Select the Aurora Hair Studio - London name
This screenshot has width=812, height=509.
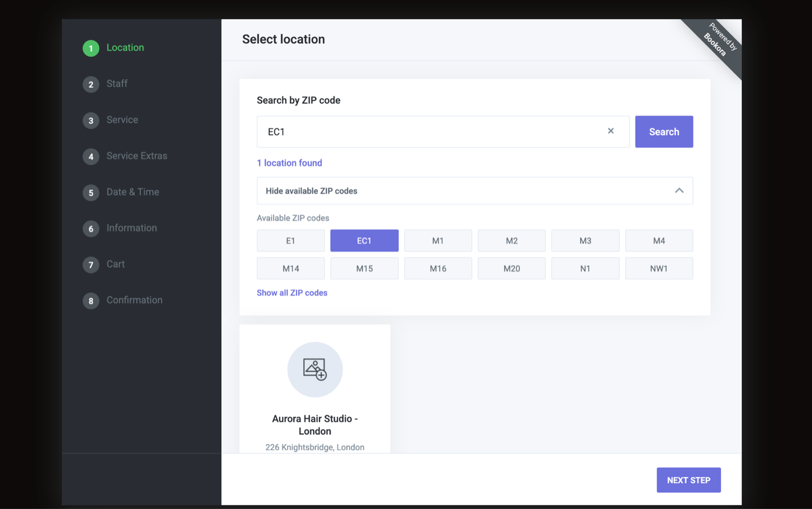click(x=315, y=425)
